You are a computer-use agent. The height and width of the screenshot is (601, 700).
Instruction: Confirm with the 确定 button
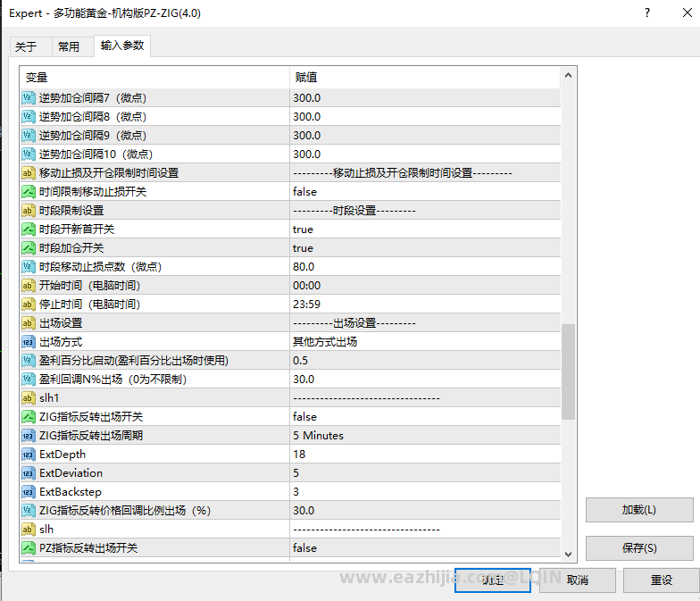[493, 580]
